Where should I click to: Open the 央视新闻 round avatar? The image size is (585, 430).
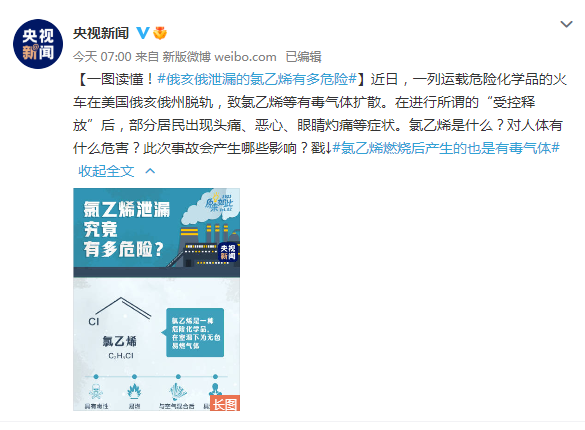tap(38, 44)
